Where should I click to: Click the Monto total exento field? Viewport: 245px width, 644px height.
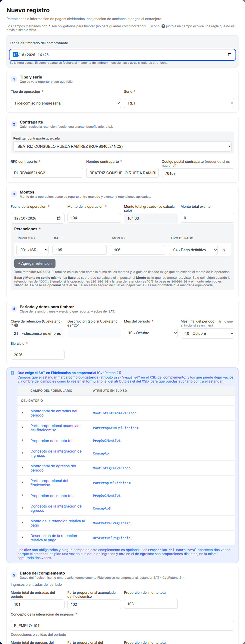tap(207, 218)
